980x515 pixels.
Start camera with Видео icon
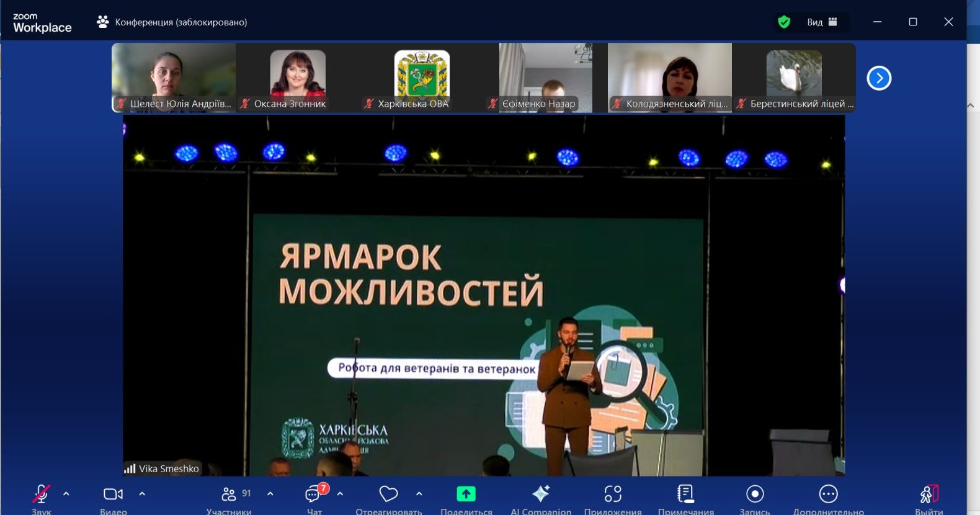coord(113,494)
